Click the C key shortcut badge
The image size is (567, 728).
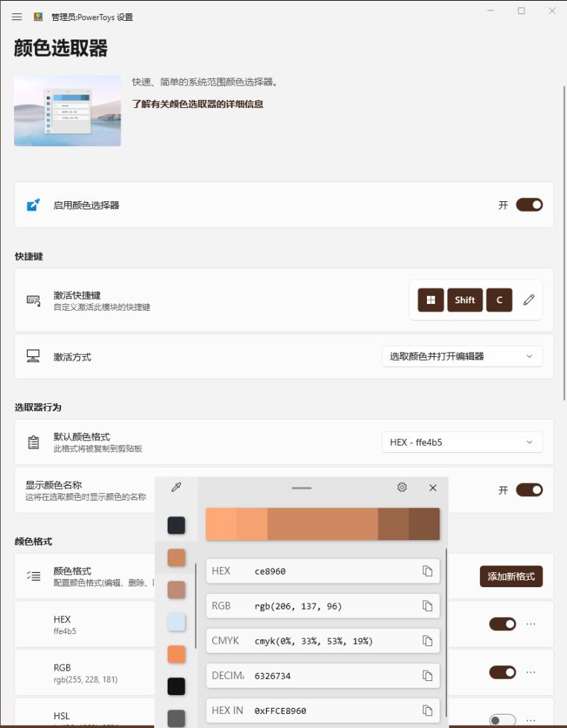tap(499, 300)
